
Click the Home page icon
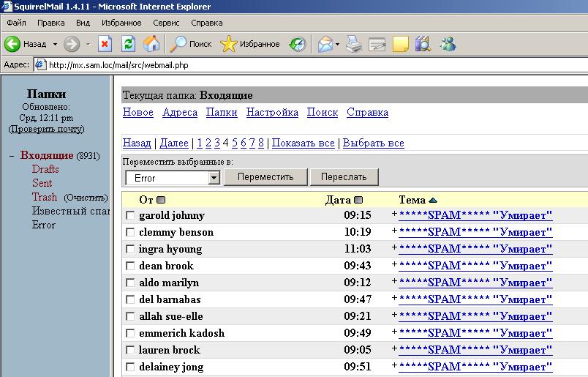pos(151,44)
